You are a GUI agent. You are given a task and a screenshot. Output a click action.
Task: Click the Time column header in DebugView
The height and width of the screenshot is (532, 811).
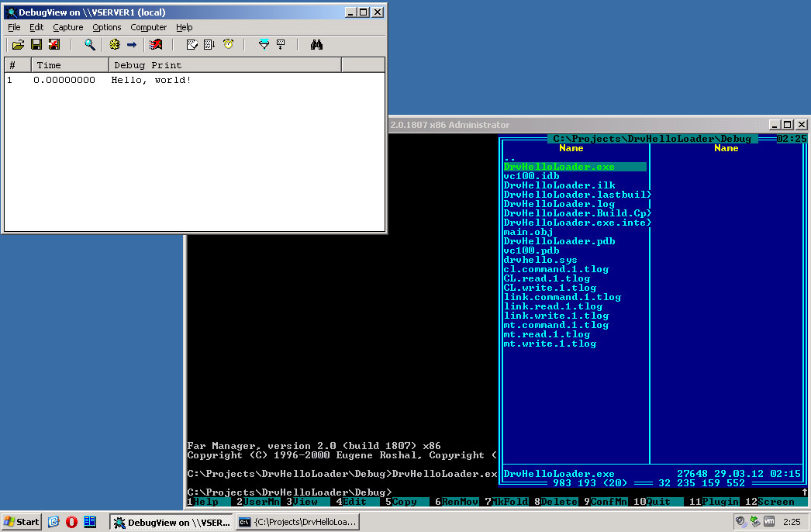tap(70, 65)
